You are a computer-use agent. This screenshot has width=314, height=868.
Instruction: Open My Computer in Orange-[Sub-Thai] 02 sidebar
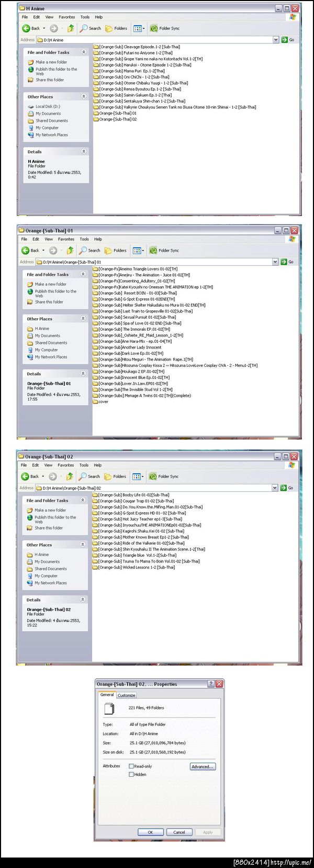coord(46,576)
